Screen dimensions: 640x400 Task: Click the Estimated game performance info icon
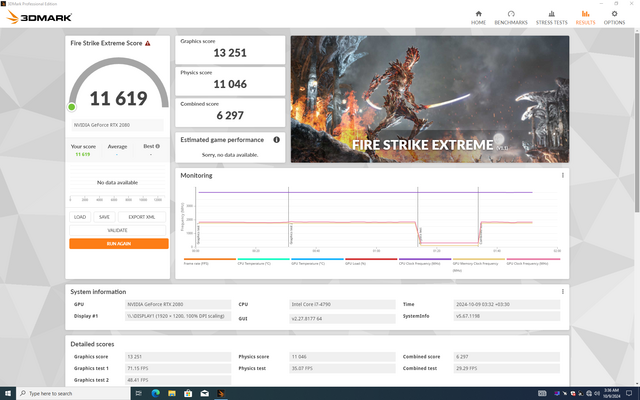[276, 140]
